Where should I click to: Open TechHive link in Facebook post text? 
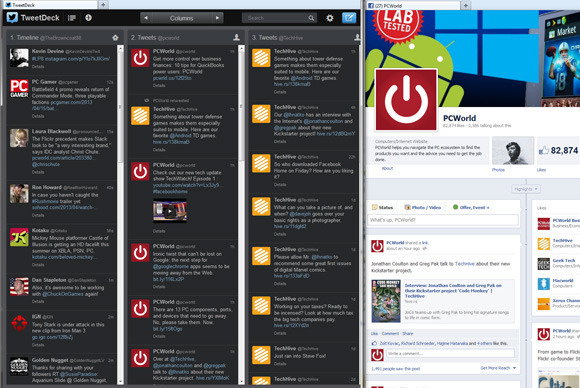(464, 264)
